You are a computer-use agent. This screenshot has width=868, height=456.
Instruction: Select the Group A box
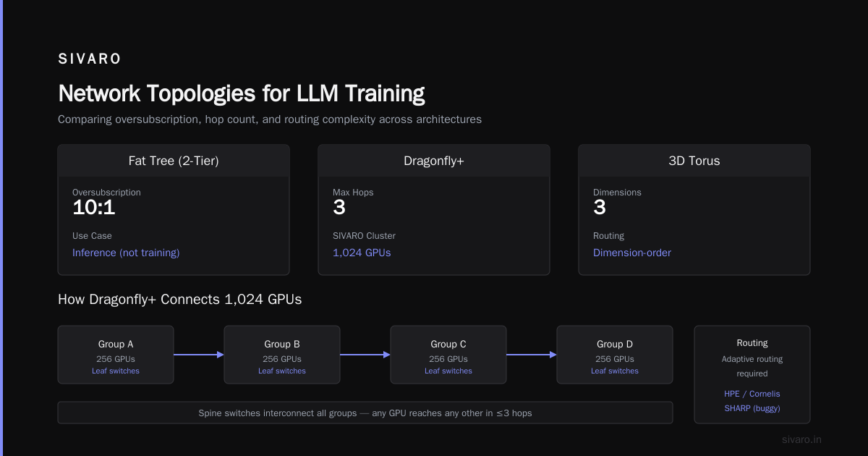point(116,355)
